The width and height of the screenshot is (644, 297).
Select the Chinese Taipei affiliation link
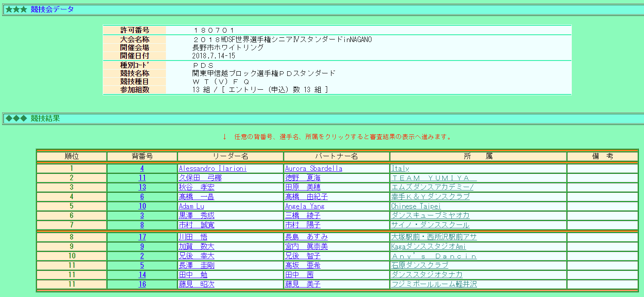[x=416, y=206]
